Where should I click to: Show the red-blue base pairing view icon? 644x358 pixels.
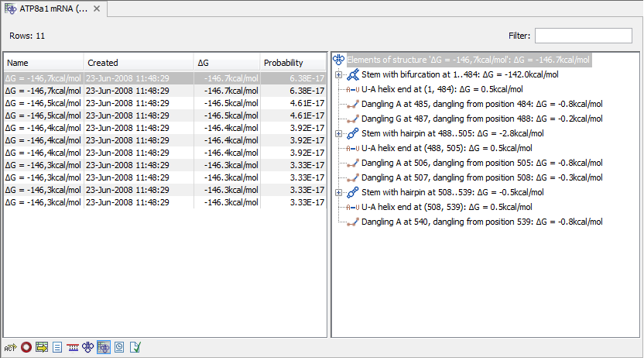(x=72, y=347)
